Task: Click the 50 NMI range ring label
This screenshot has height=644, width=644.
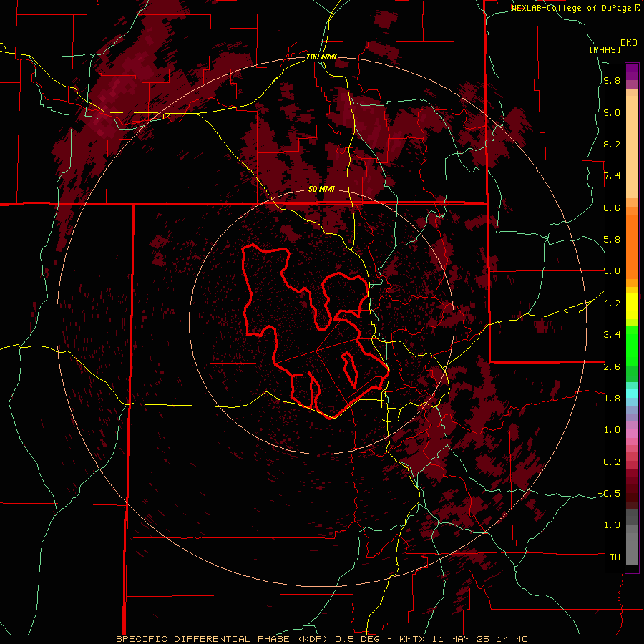Action: (x=321, y=189)
